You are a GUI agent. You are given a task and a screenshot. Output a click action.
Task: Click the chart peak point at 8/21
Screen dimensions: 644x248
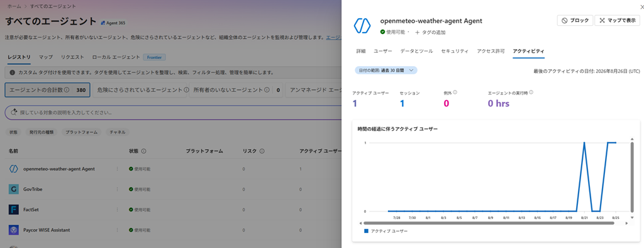click(x=584, y=143)
